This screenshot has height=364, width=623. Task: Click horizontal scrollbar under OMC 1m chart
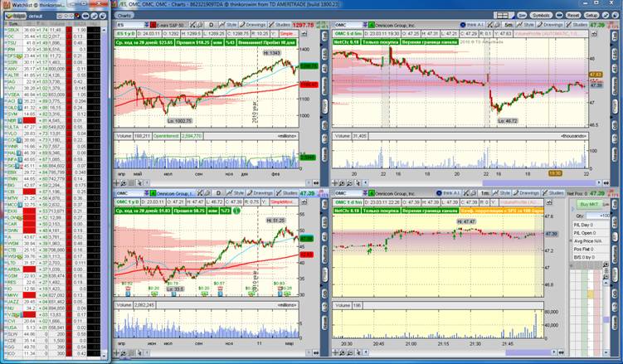pyautogui.click(x=528, y=352)
